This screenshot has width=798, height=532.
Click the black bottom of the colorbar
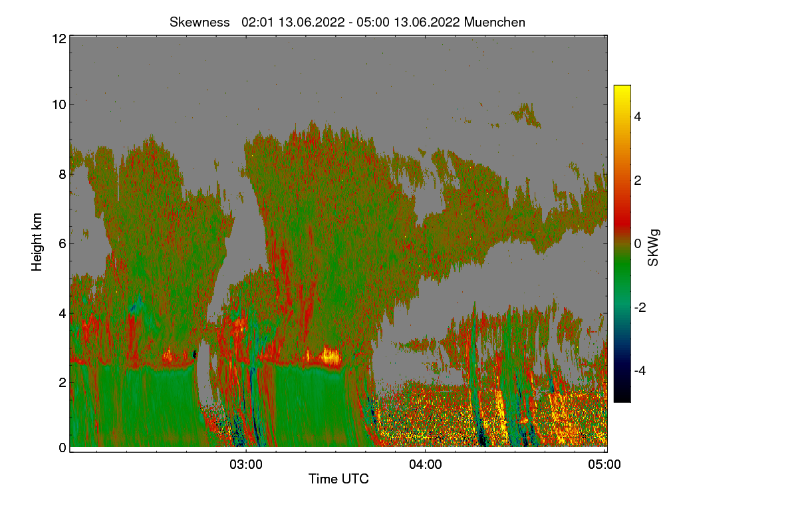[622, 395]
